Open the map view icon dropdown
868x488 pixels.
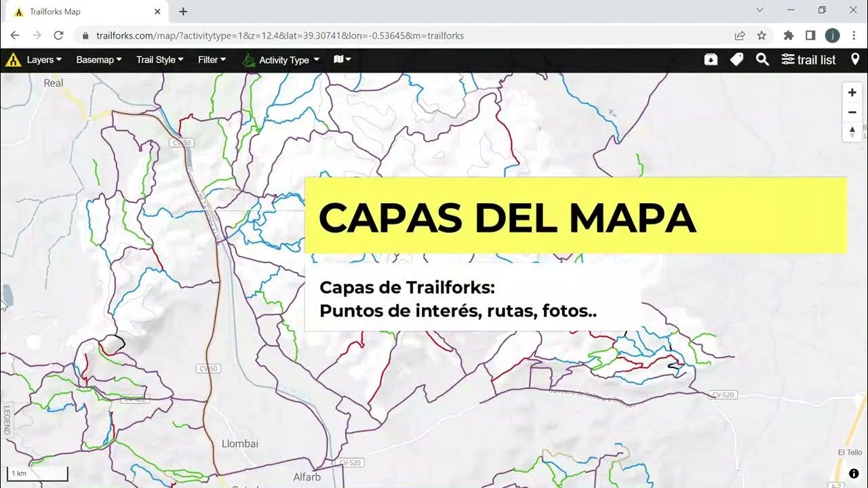click(x=342, y=60)
